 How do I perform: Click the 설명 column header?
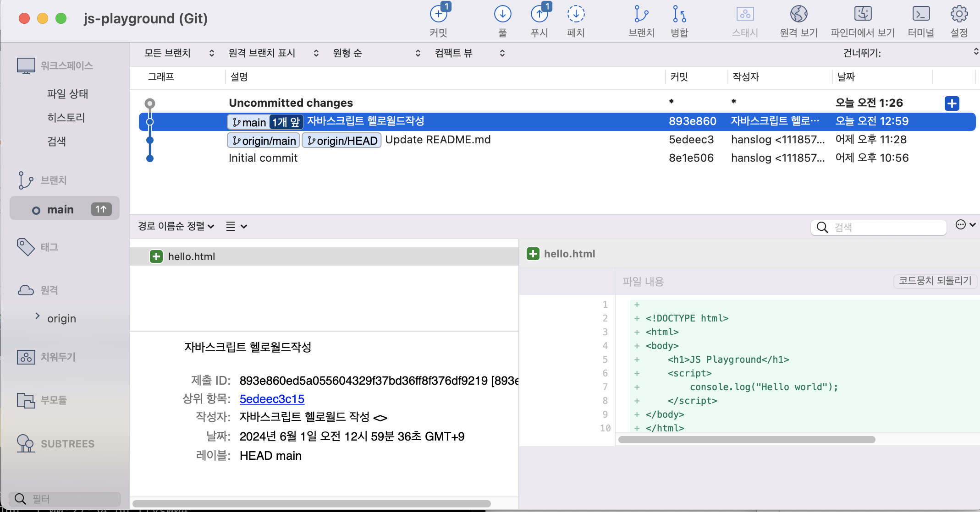[x=239, y=77]
